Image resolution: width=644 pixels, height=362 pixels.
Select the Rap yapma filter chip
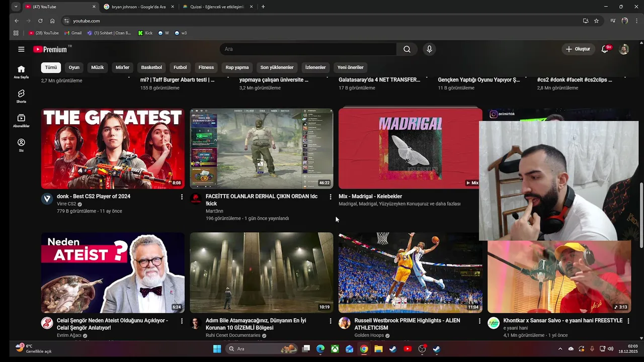(237, 67)
